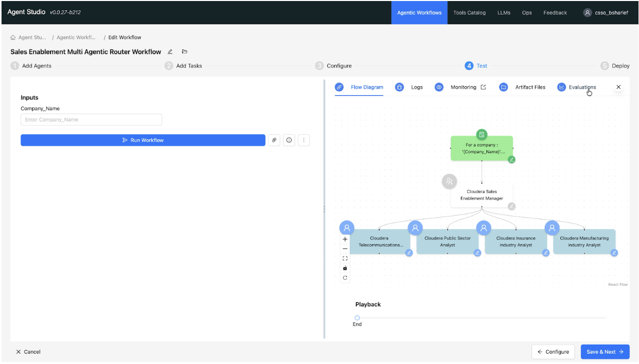
Task: Zoom in on the flow diagram
Action: pyautogui.click(x=345, y=239)
